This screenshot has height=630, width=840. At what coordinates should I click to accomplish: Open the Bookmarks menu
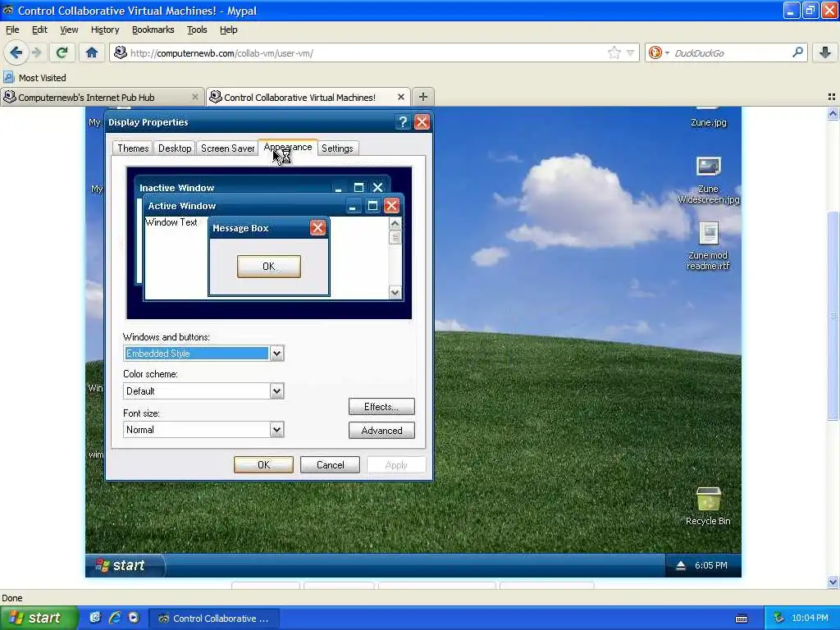point(153,30)
